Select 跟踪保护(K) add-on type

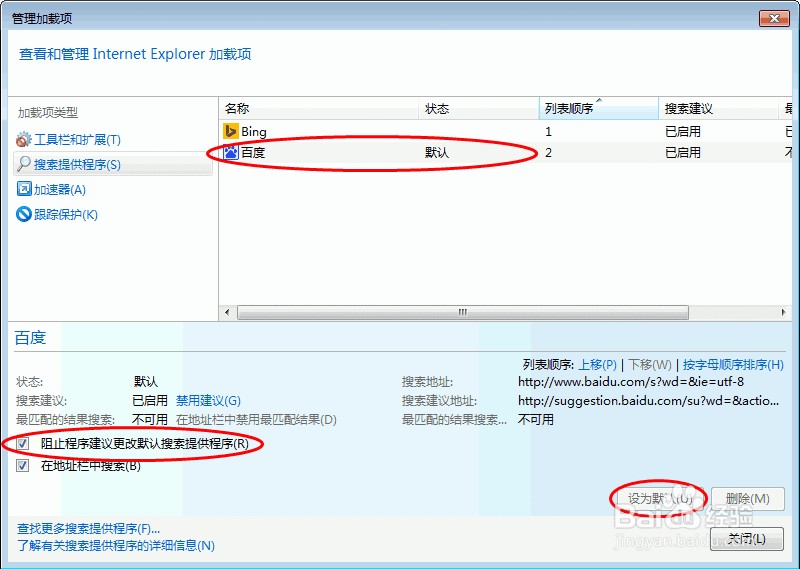pos(65,214)
